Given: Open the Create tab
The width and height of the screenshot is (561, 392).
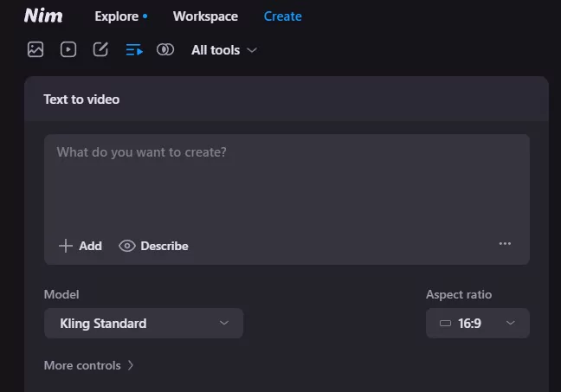Looking at the screenshot, I should 282,16.
